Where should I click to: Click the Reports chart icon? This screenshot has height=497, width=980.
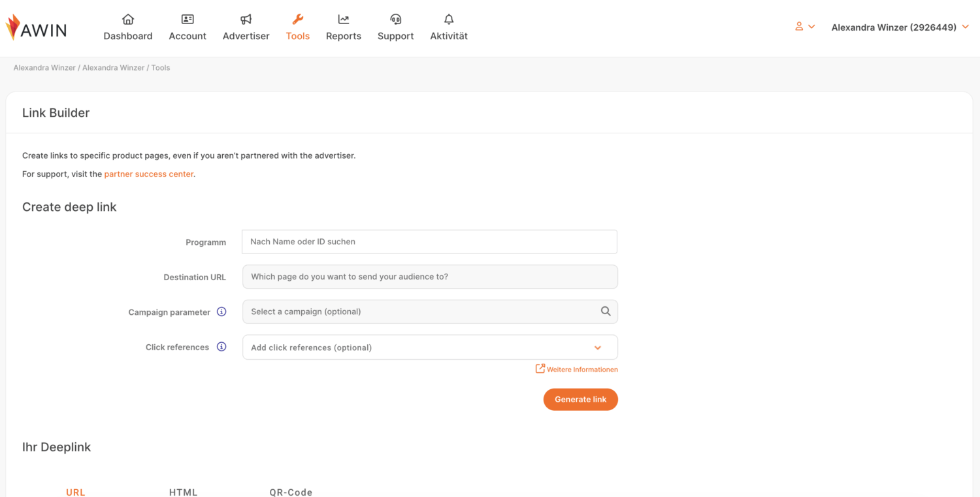click(344, 19)
